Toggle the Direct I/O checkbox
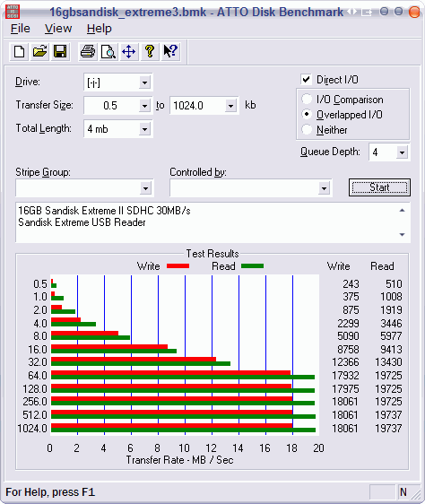The width and height of the screenshot is (425, 504). pos(307,79)
